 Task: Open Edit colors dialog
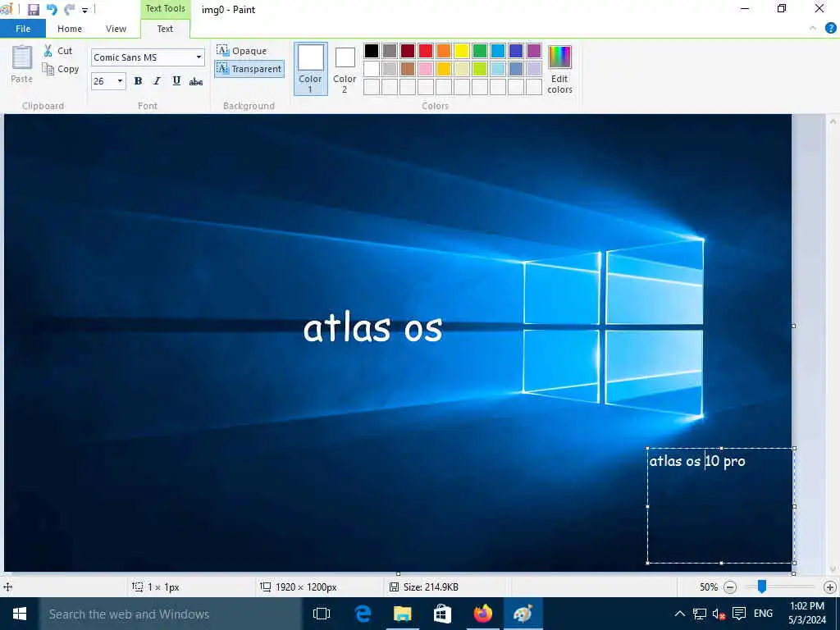[559, 70]
